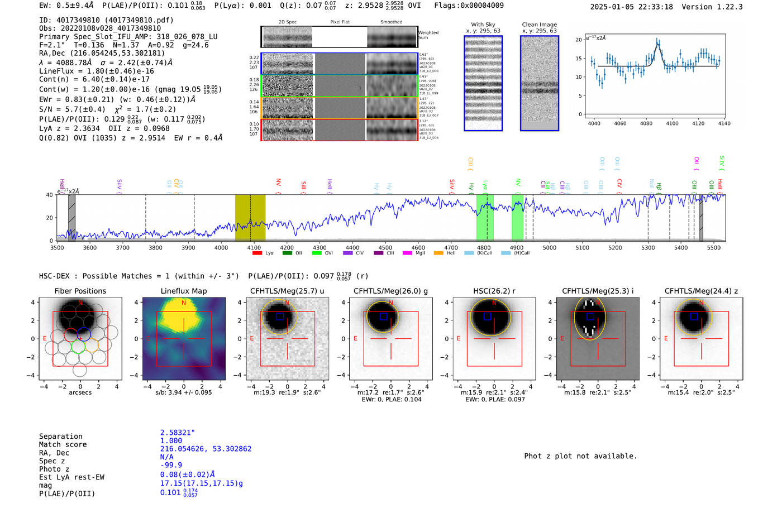Select the green-bordered 2D Spec fiber row
The height and width of the screenshot is (532, 782).
340,86
